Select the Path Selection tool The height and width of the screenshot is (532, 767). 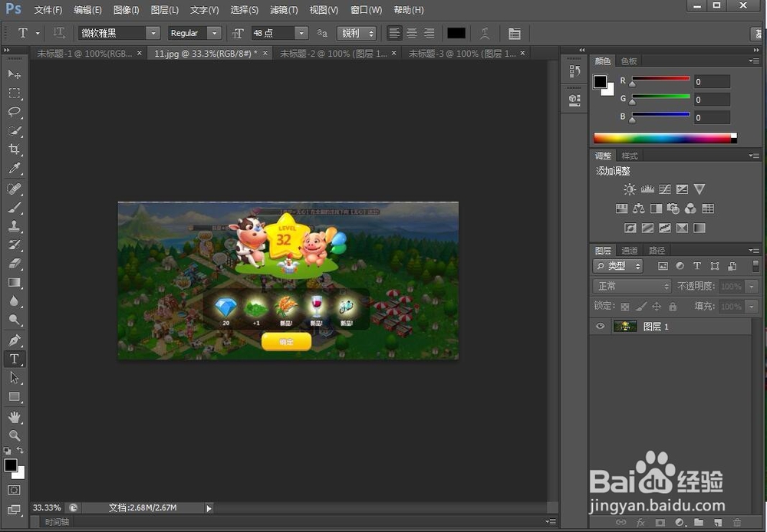[14, 377]
